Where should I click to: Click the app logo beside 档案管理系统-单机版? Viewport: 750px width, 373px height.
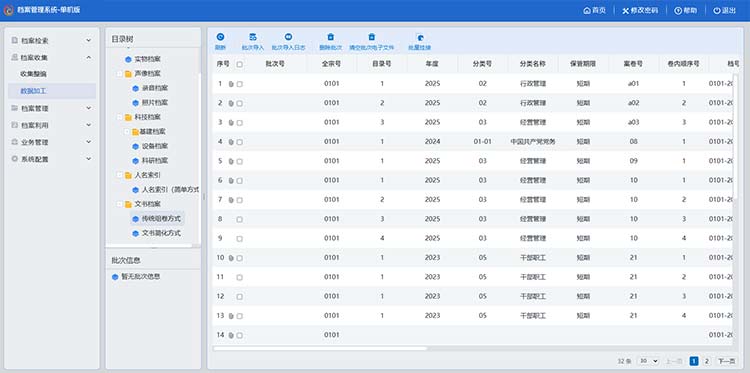[x=9, y=10]
